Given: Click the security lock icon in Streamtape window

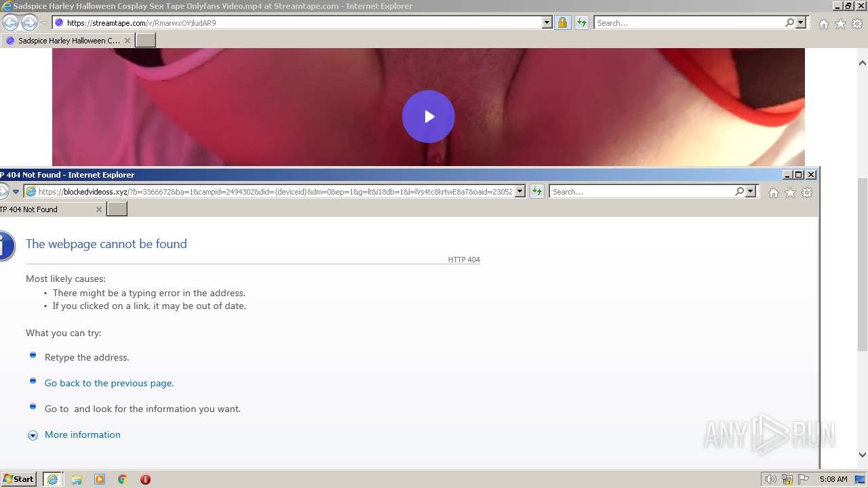Looking at the screenshot, I should 562,22.
